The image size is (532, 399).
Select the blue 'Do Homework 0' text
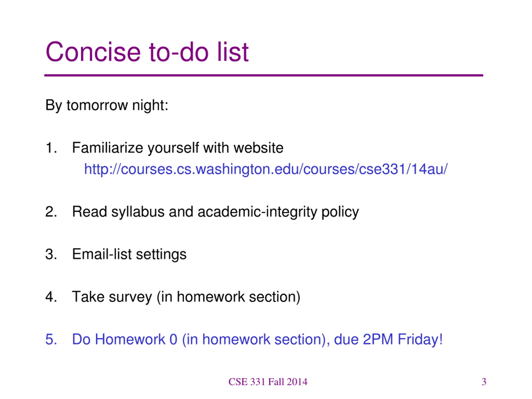pyautogui.click(x=124, y=340)
